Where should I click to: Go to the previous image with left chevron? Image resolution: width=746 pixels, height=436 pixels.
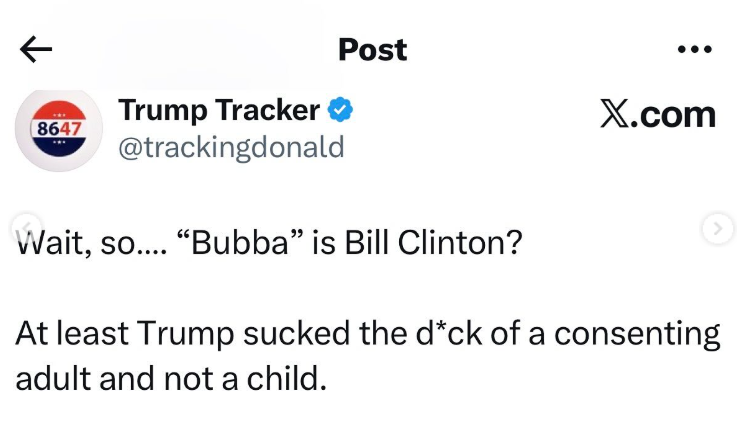click(x=27, y=228)
